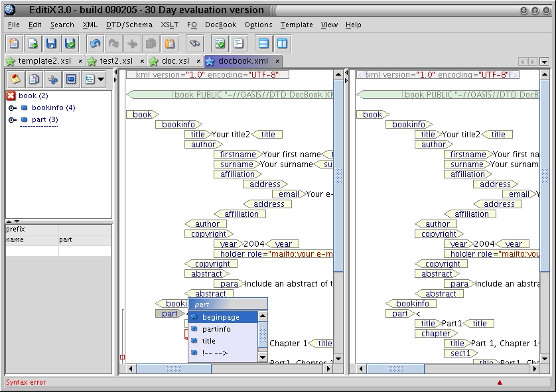Open the FO menu

coord(192,25)
